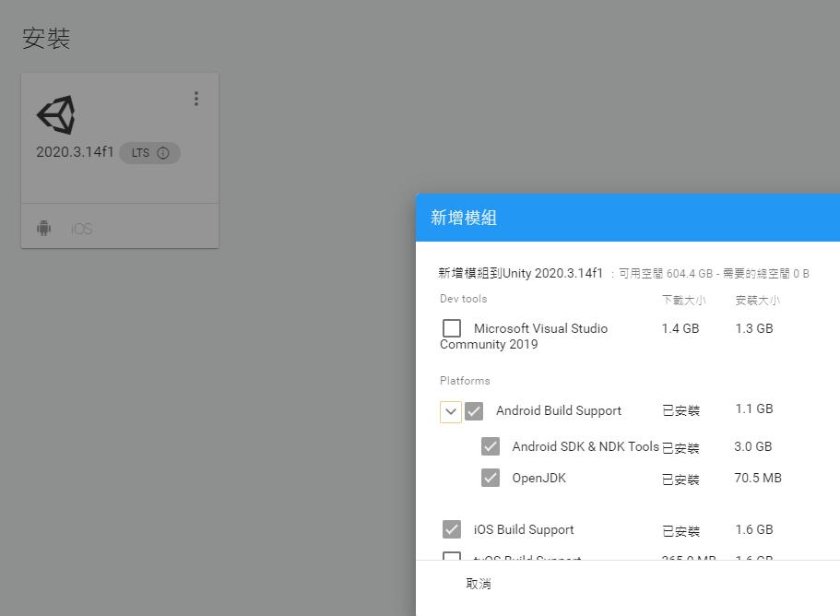Click the 1.3 GB install size value
This screenshot has width=840, height=616.
[754, 328]
